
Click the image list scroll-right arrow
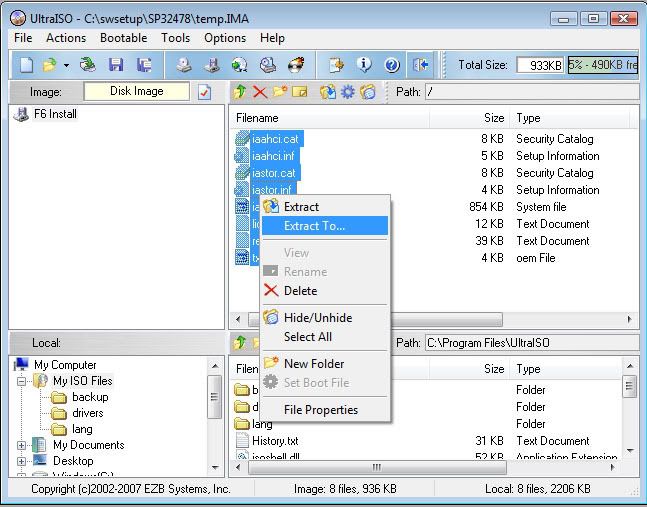[x=629, y=319]
